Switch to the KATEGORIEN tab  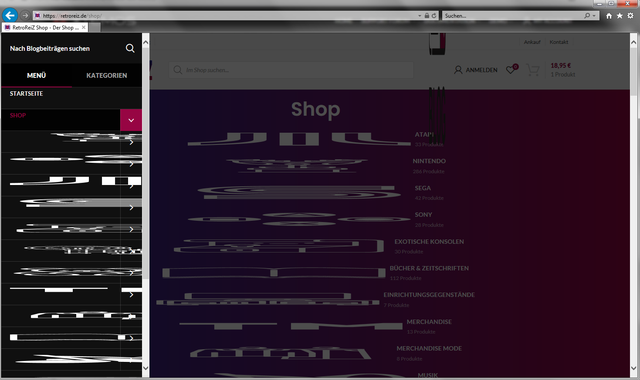(x=107, y=76)
